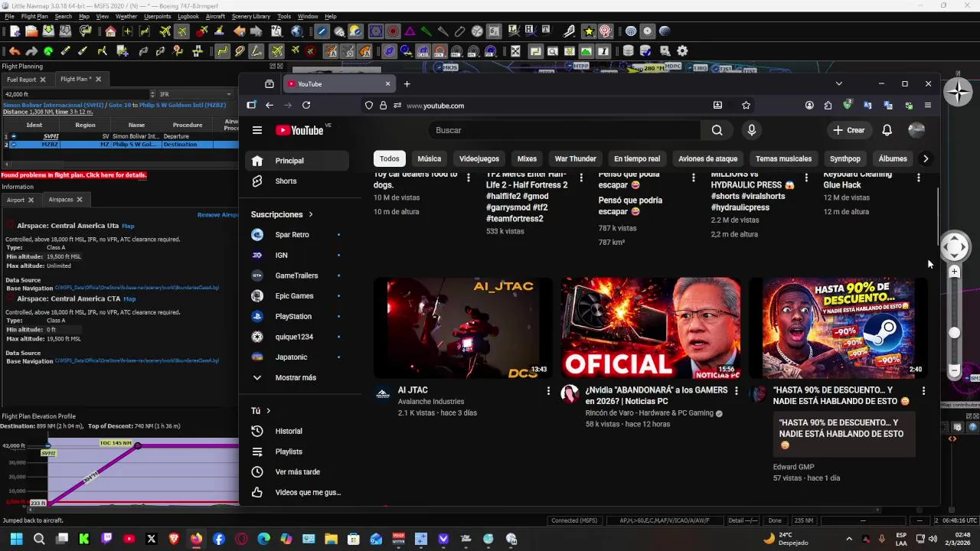Viewport: 980px width, 551px height.
Task: Open options for the Nvidia Noticias PC video
Action: click(x=736, y=391)
